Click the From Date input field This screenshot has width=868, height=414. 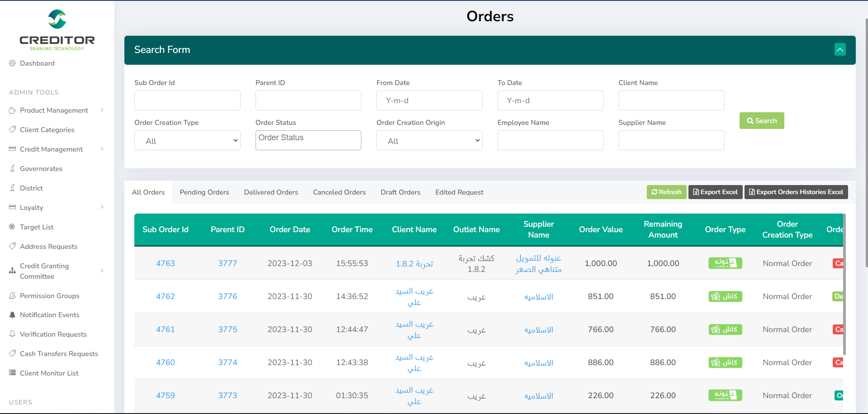pos(429,100)
